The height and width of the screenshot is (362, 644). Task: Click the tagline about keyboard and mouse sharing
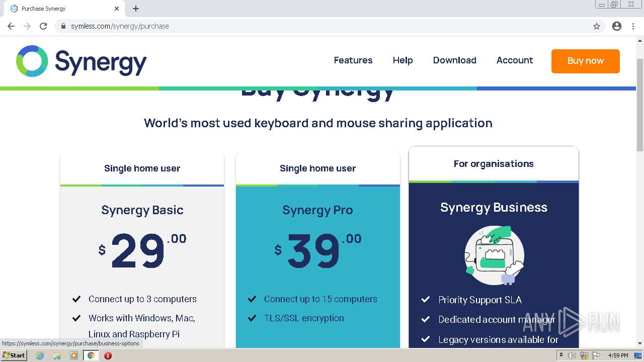(318, 123)
